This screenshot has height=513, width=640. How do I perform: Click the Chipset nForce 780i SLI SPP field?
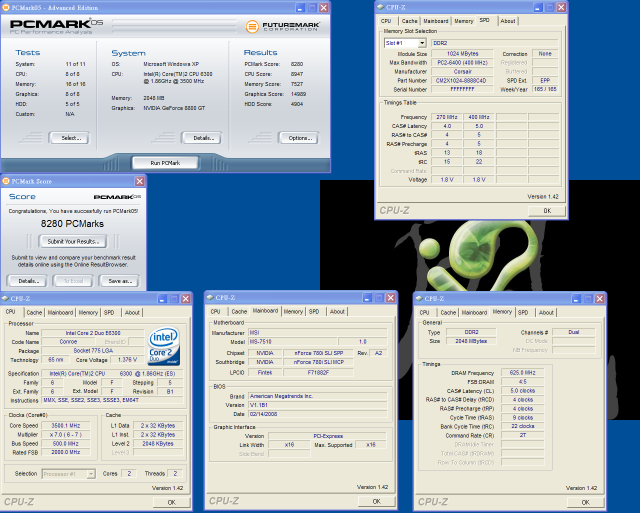(x=318, y=353)
